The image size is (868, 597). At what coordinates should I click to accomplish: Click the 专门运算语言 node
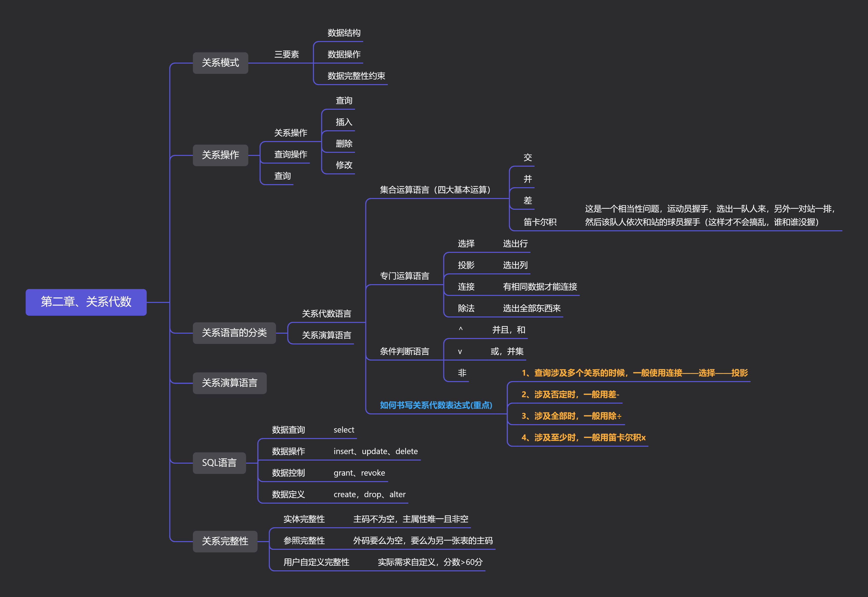point(405,276)
